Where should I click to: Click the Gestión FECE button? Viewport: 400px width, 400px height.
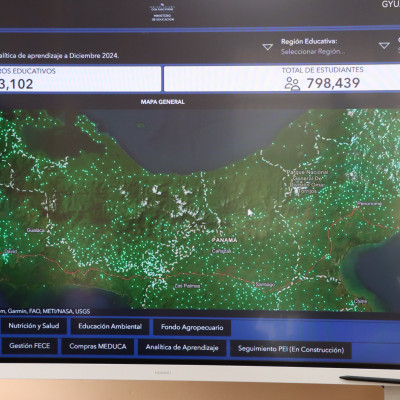29,346
